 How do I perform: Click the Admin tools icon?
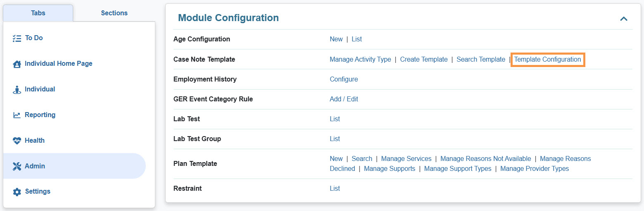(17, 166)
